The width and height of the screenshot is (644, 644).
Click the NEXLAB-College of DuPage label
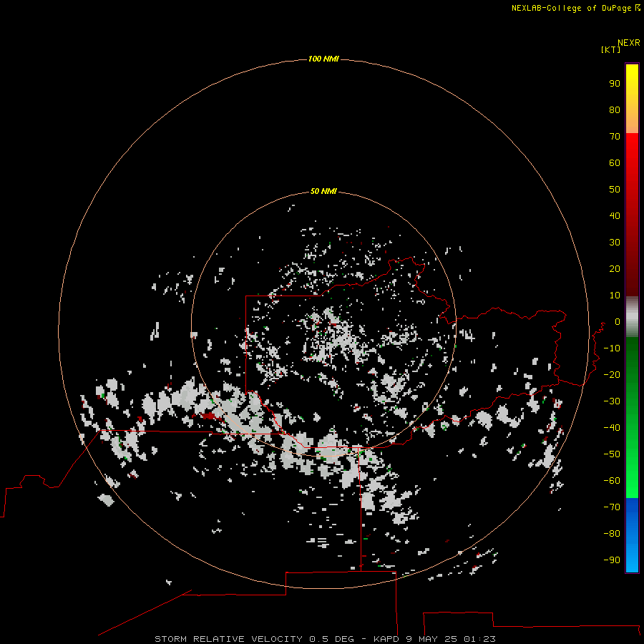(x=571, y=8)
